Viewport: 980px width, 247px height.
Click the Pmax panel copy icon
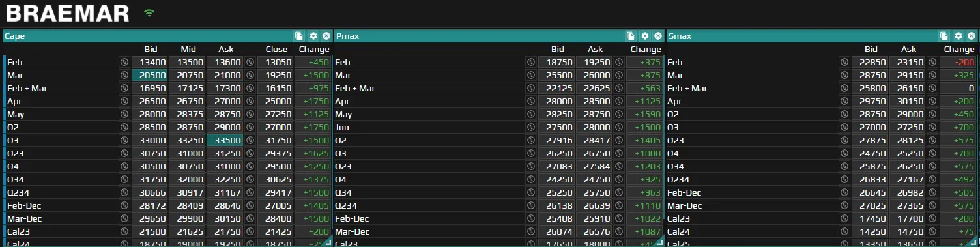point(631,36)
